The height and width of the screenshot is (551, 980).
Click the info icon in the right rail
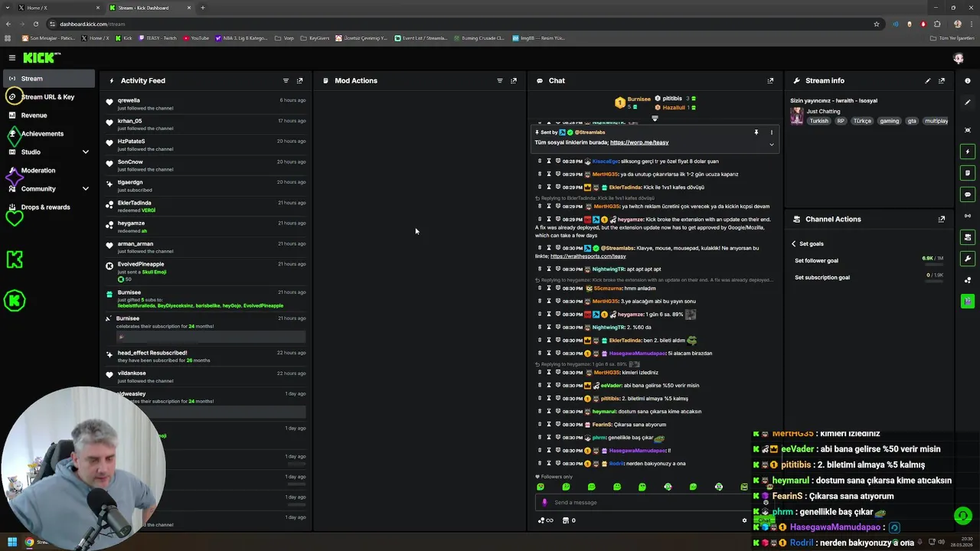[968, 80]
